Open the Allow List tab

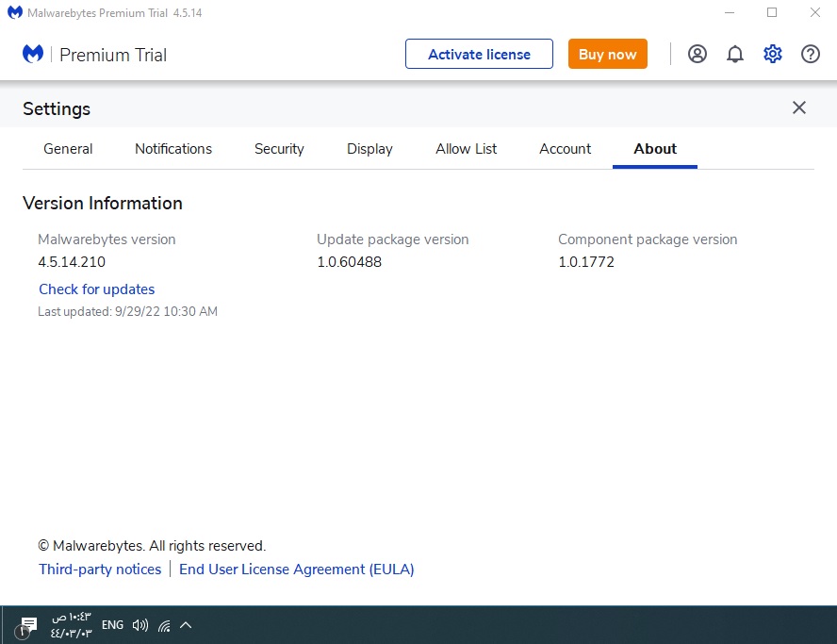466,149
